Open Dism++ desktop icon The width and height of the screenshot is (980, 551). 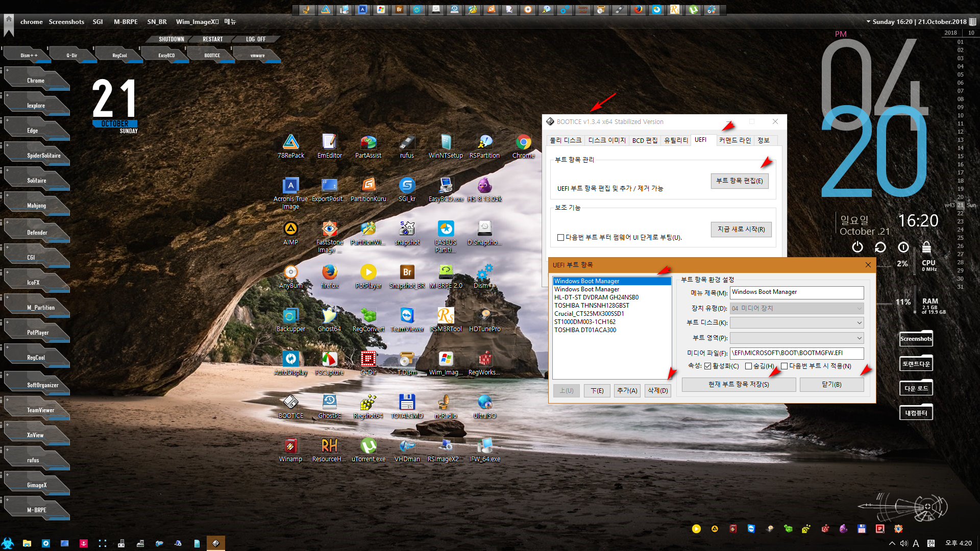(x=484, y=276)
